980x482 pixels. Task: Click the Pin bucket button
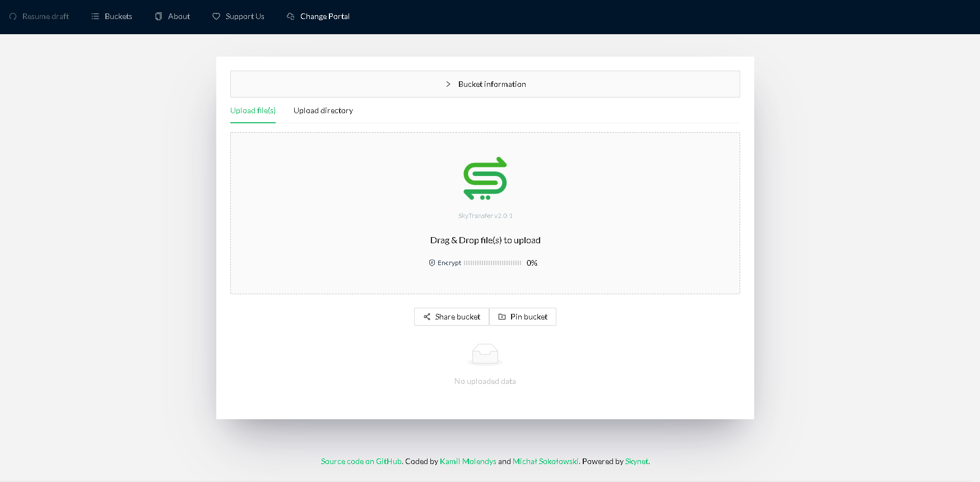523,317
